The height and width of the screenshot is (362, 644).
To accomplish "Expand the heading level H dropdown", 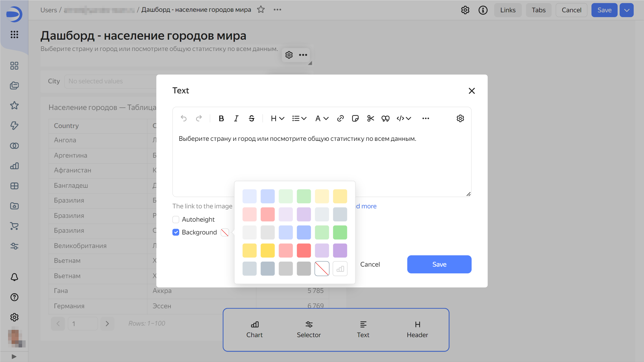I will click(x=277, y=118).
